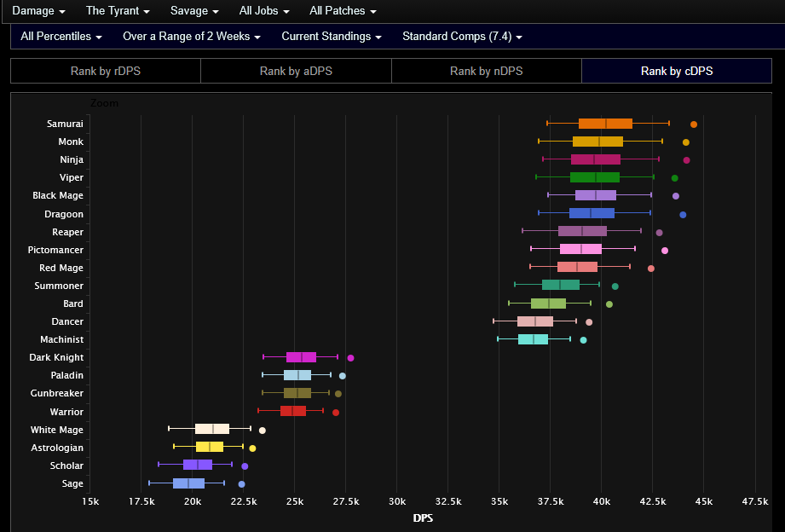The width and height of the screenshot is (785, 532).
Task: Open the All Percentiles dropdown
Action: pyautogui.click(x=61, y=37)
